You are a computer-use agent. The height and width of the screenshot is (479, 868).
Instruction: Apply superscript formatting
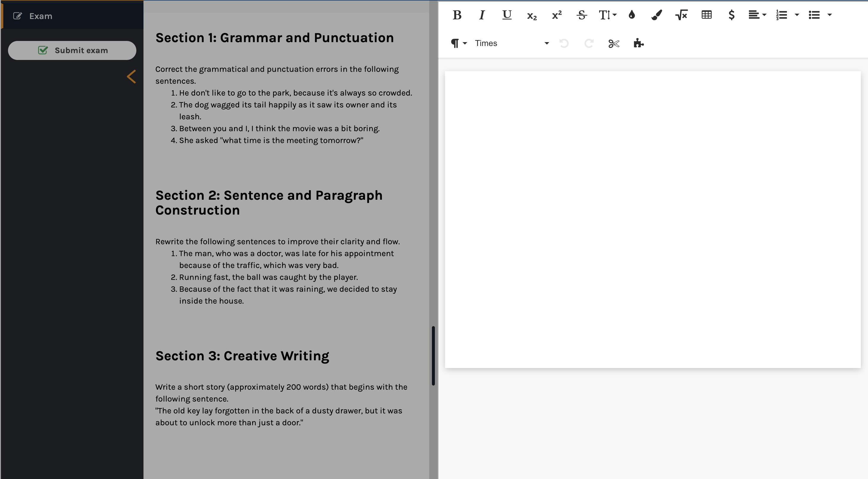pos(557,15)
